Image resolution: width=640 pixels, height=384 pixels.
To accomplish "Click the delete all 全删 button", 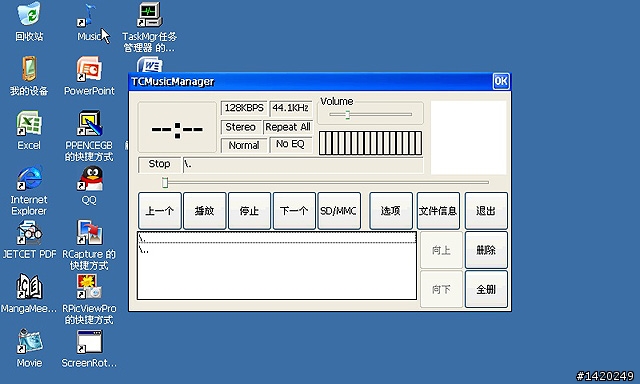I will (486, 289).
